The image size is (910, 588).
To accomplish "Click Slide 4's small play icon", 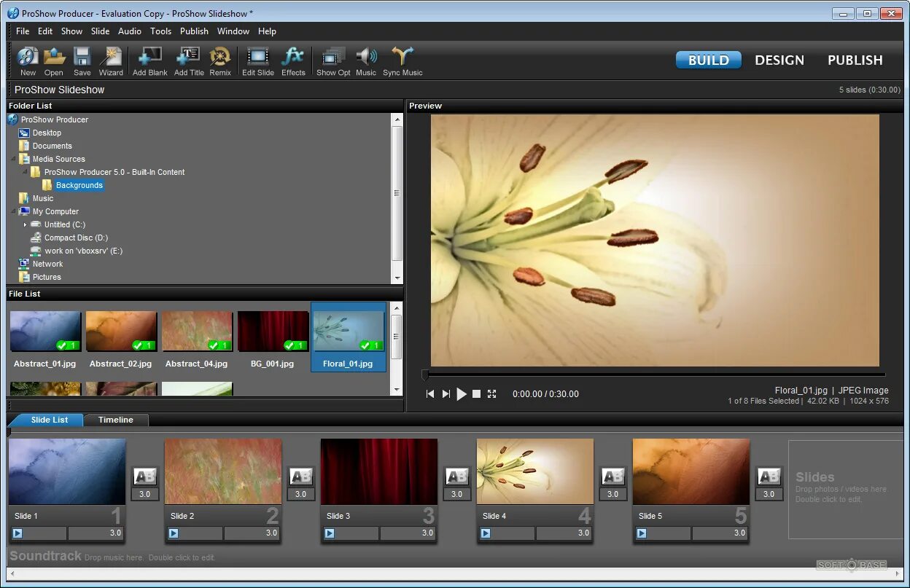I will tap(486, 533).
